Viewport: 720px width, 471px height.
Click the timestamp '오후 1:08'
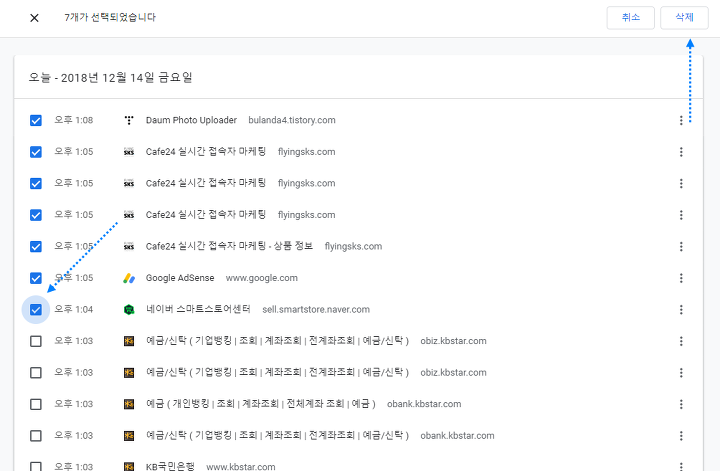click(x=73, y=120)
